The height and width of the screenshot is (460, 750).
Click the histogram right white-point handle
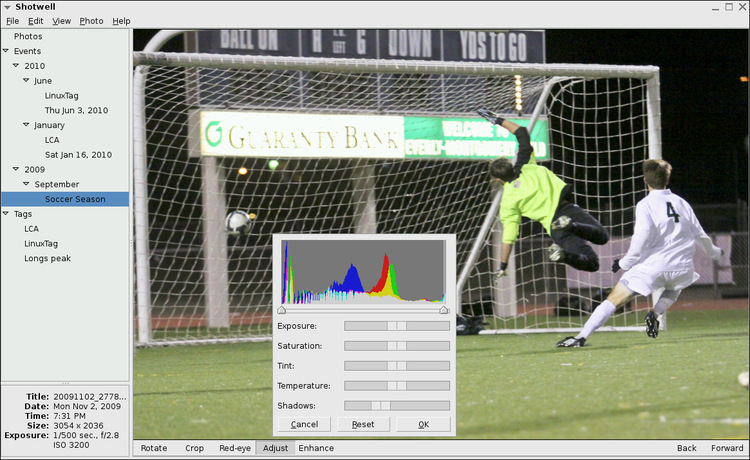[444, 310]
